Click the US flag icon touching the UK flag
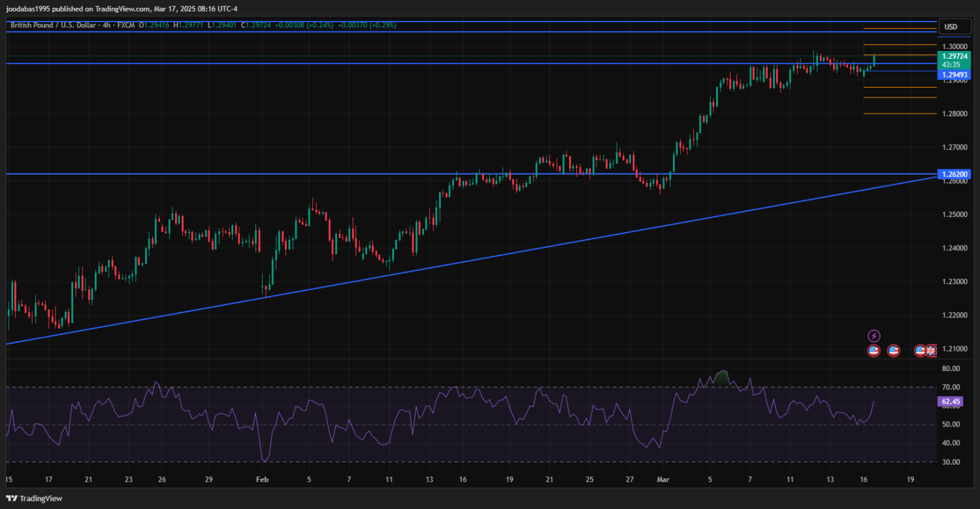 (x=920, y=351)
